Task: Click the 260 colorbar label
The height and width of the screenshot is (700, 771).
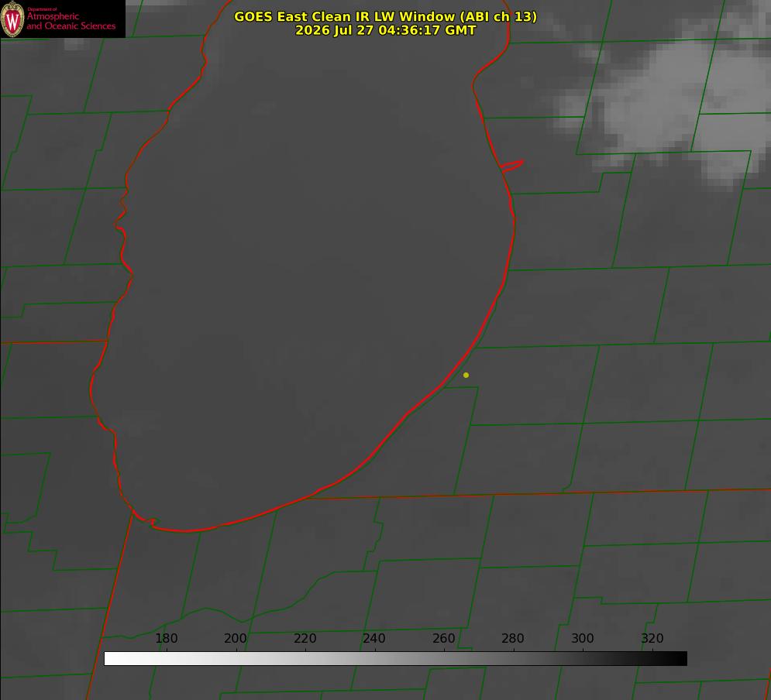Action: click(443, 638)
